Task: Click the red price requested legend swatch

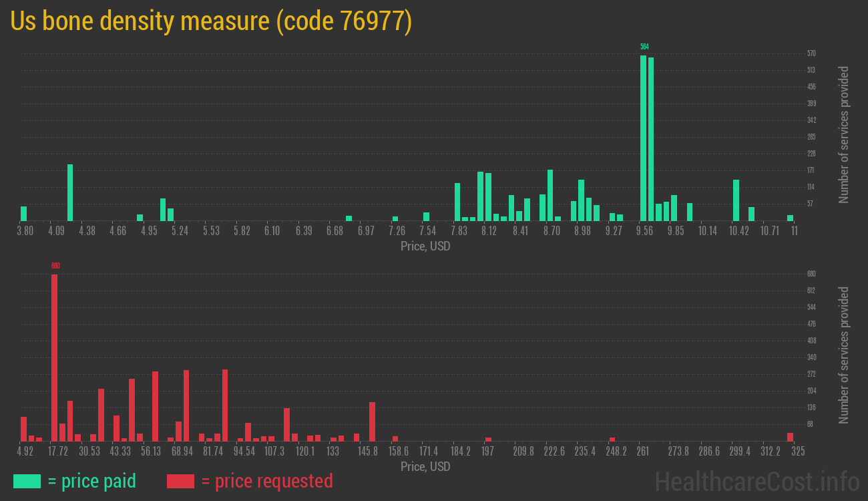Action: pyautogui.click(x=180, y=481)
